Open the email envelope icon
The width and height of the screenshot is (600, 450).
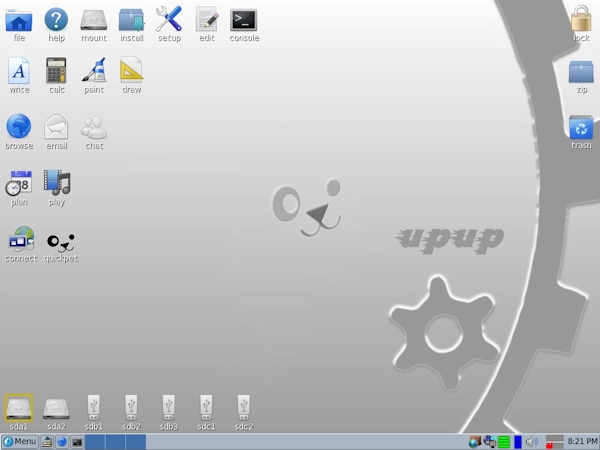click(x=56, y=126)
